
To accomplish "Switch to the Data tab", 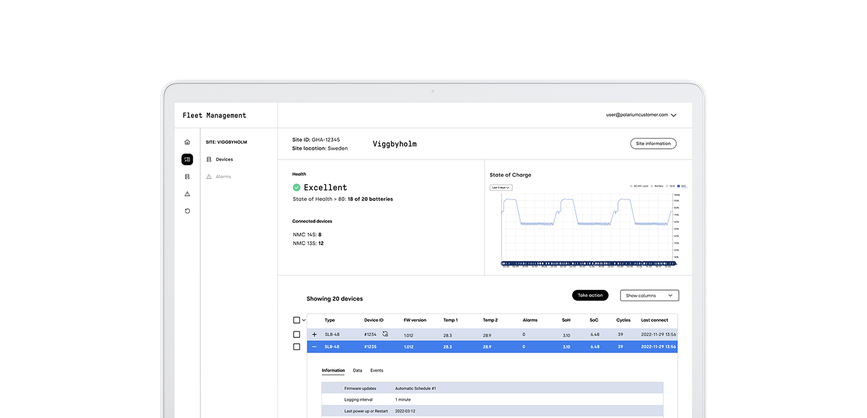I will (x=357, y=370).
